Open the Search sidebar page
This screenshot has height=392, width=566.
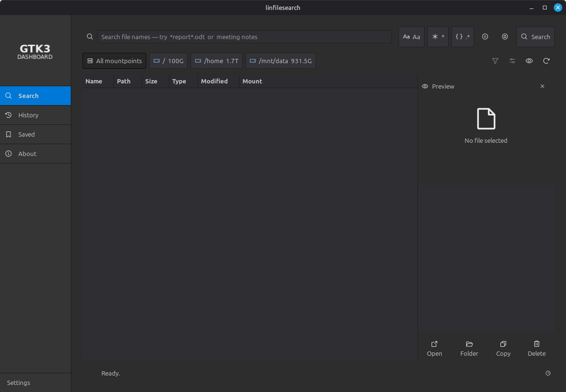35,96
